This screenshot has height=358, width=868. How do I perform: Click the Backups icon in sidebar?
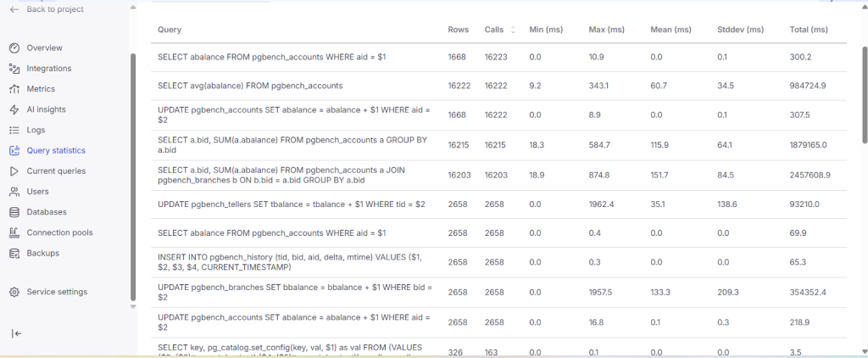14,253
